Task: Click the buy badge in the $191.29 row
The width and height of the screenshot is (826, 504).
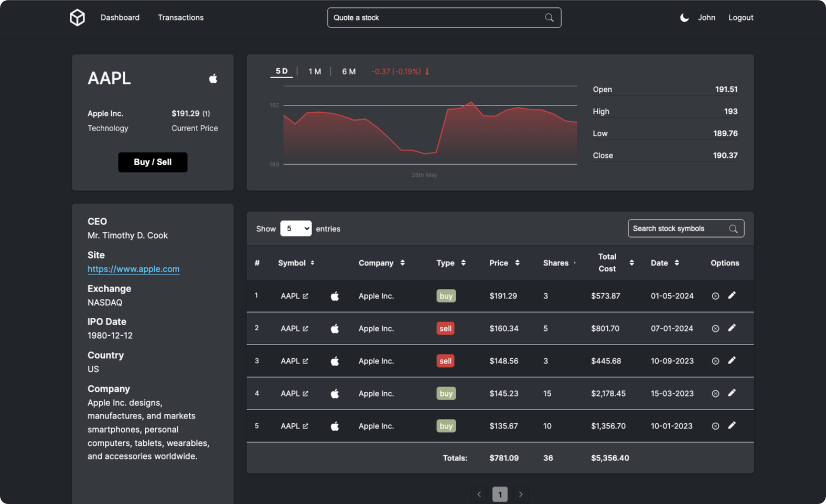Action: click(x=446, y=296)
